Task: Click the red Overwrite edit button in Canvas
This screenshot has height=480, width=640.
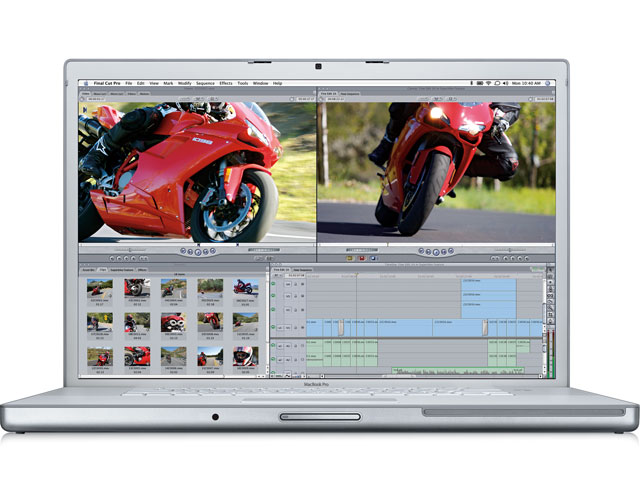Action: (x=360, y=257)
